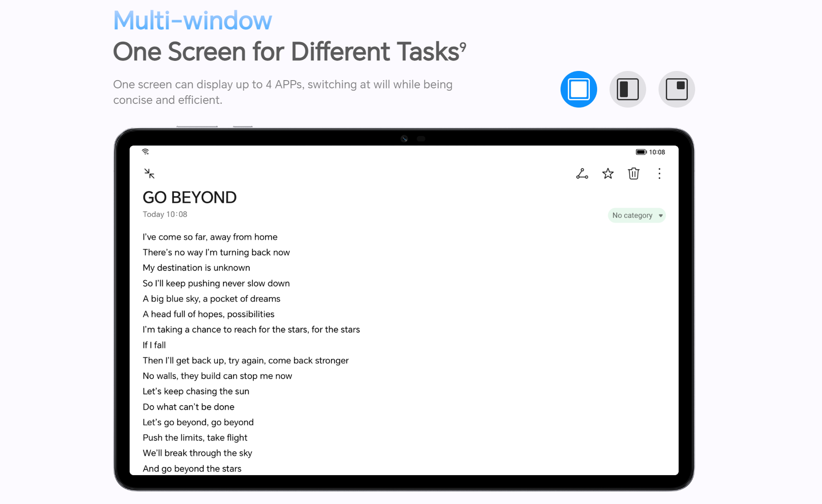Mark the note as favorite with star
This screenshot has height=504, width=822.
608,173
